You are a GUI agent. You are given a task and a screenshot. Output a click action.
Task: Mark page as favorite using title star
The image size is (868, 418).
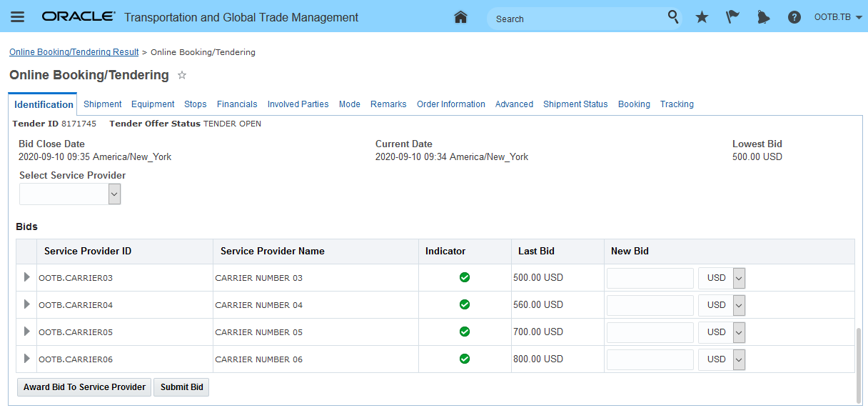click(182, 75)
